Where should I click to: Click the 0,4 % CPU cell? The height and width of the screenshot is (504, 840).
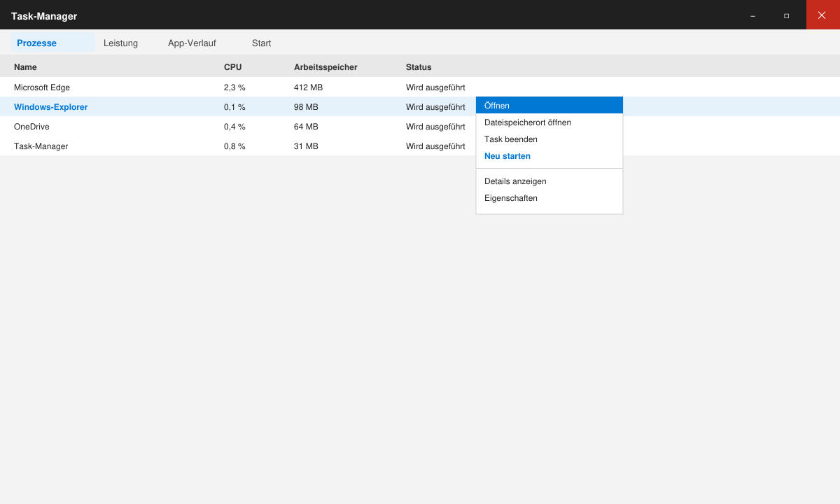tap(234, 127)
